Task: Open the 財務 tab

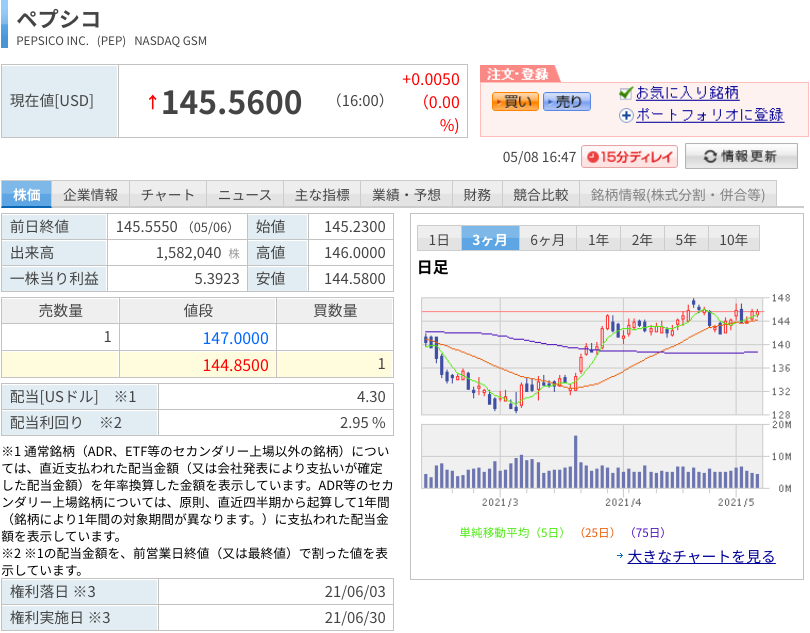Action: (477, 194)
